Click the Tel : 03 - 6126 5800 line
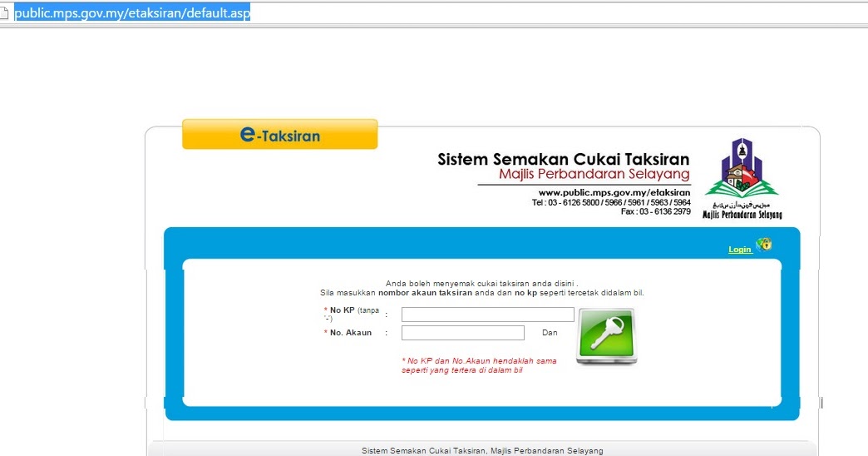Viewport: 868px width, 456px height. click(x=611, y=203)
